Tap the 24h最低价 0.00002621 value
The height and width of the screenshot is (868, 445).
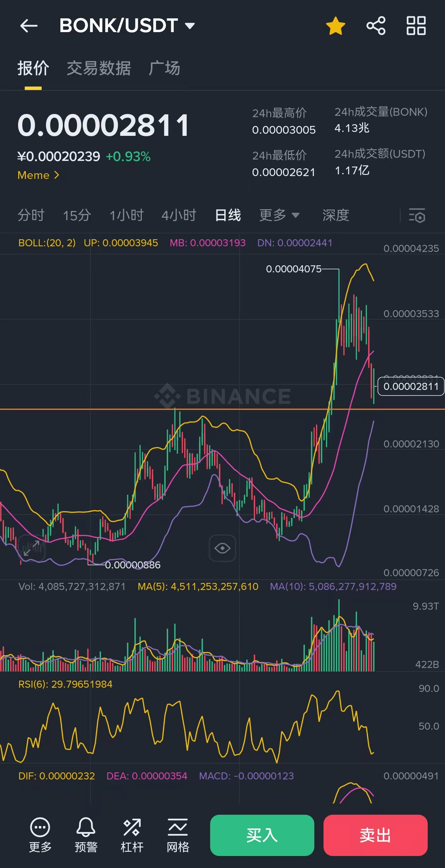point(284,172)
